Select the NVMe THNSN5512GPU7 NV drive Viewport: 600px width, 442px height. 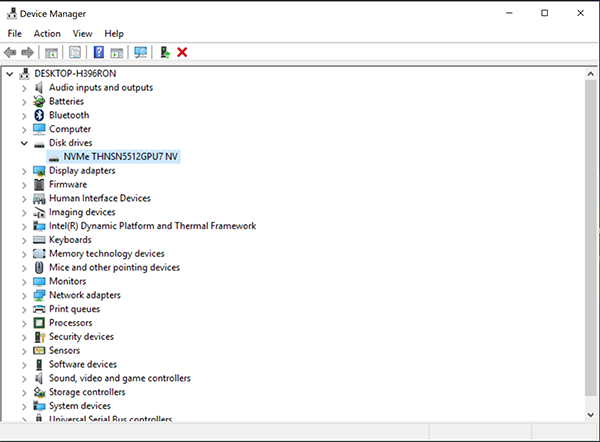click(x=121, y=157)
